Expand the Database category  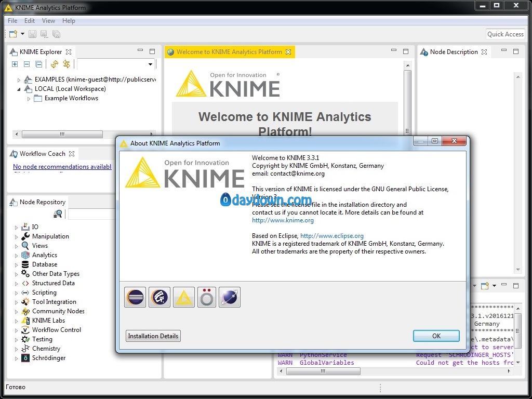[x=16, y=264]
